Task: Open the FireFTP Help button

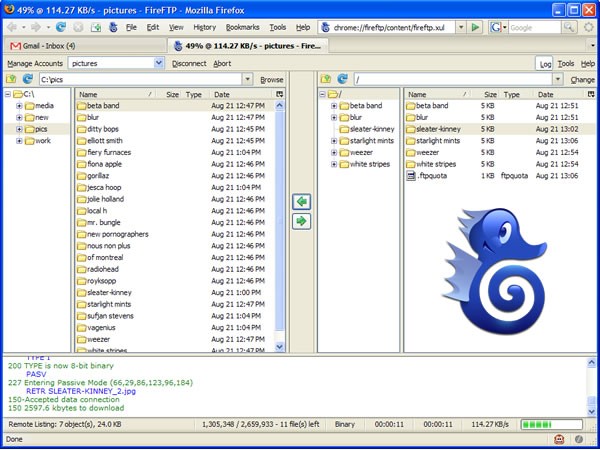Action: (x=588, y=64)
